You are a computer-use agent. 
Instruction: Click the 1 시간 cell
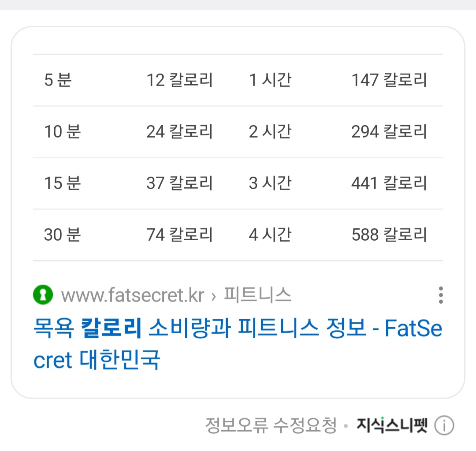[270, 80]
